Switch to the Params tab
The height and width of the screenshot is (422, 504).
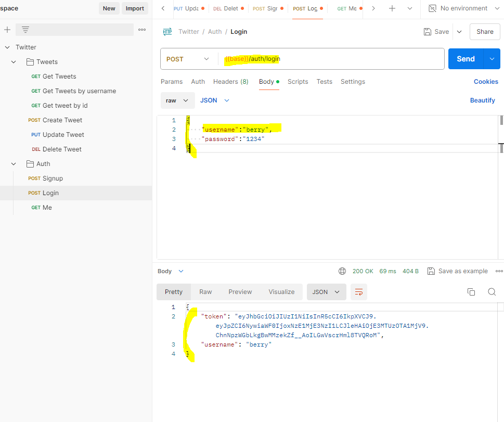click(172, 82)
